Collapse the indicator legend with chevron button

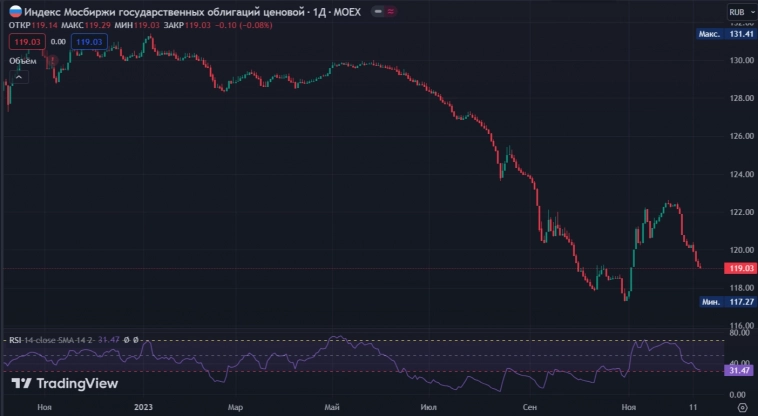pos(21,77)
